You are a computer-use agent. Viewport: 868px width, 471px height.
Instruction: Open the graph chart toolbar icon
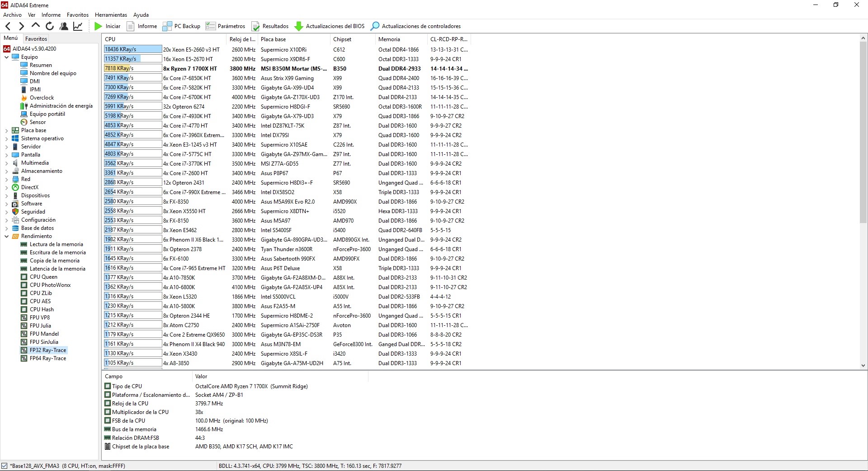point(78,26)
